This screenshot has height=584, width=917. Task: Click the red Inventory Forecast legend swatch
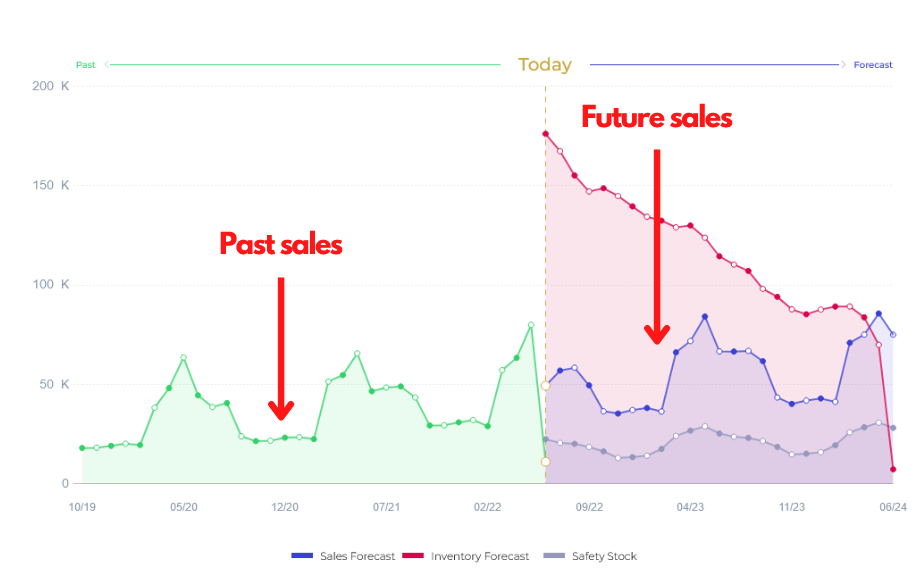[x=413, y=556]
